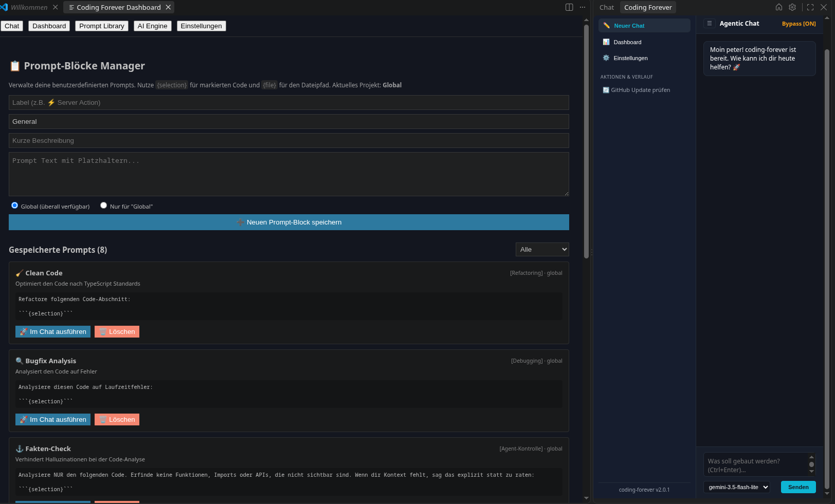
Task: Delete the Bugfix Analysis prompt
Action: (117, 420)
